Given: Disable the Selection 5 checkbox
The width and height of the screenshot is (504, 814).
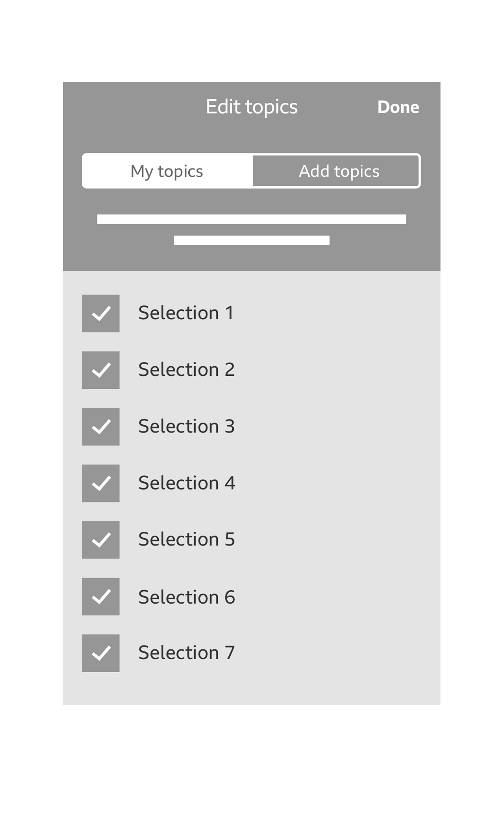Looking at the screenshot, I should tap(101, 540).
